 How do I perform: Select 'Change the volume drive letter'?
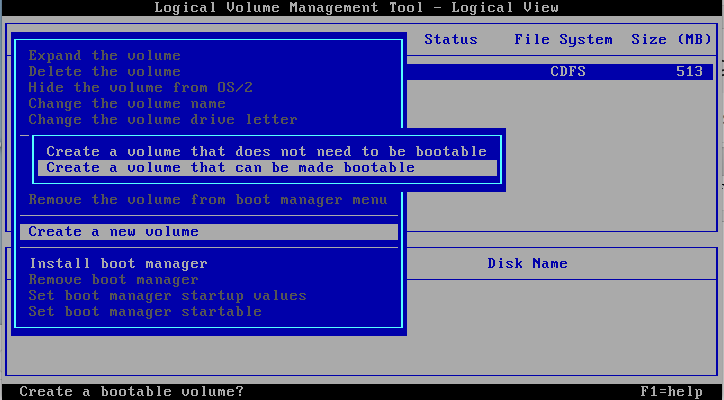(163, 120)
